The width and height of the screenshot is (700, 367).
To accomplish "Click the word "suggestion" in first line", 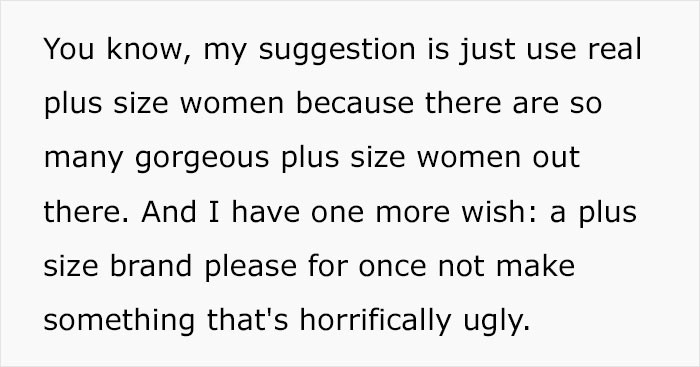I will click(x=337, y=50).
